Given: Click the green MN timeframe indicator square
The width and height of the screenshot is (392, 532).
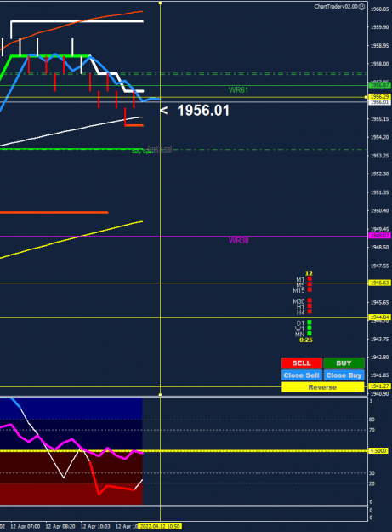Looking at the screenshot, I should tap(310, 334).
